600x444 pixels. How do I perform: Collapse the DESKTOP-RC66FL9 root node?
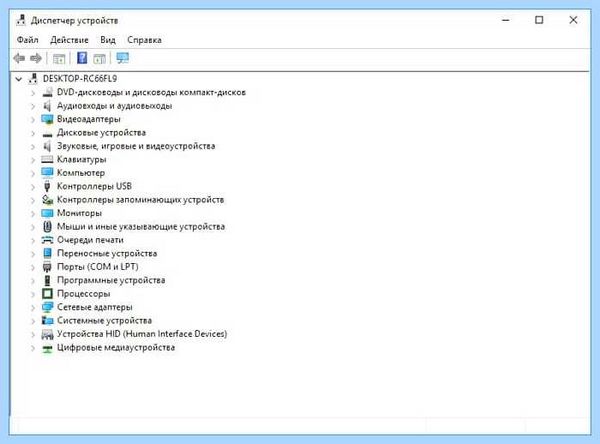[x=18, y=79]
